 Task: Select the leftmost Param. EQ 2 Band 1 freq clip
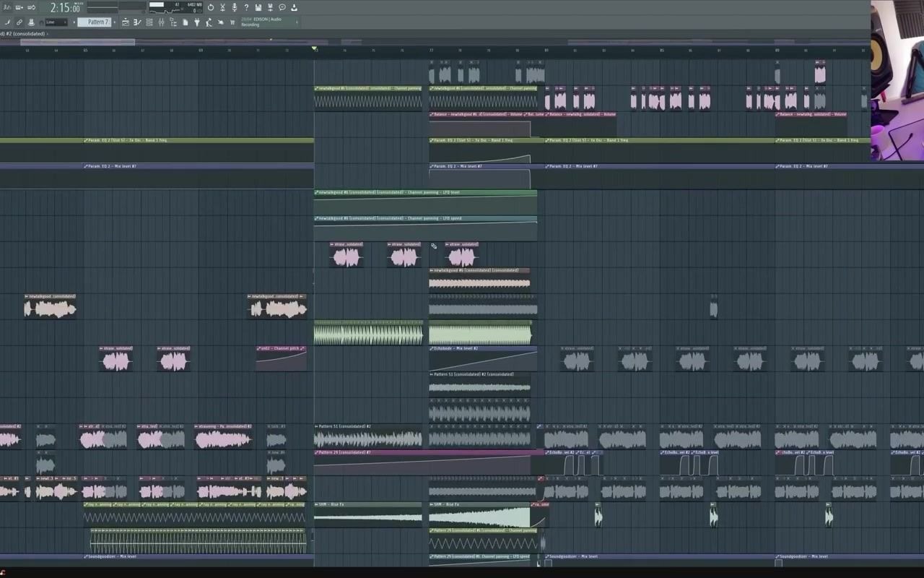click(x=157, y=150)
